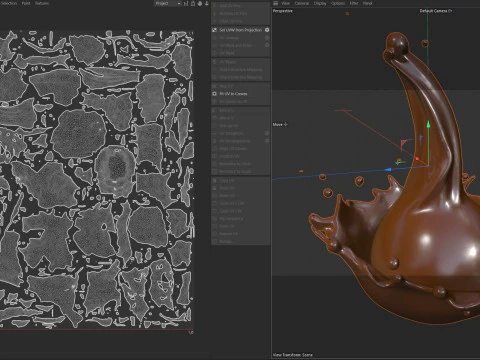The image size is (480, 360).
Task: Click the Add UV Pins icon
Action: (x=214, y=6)
